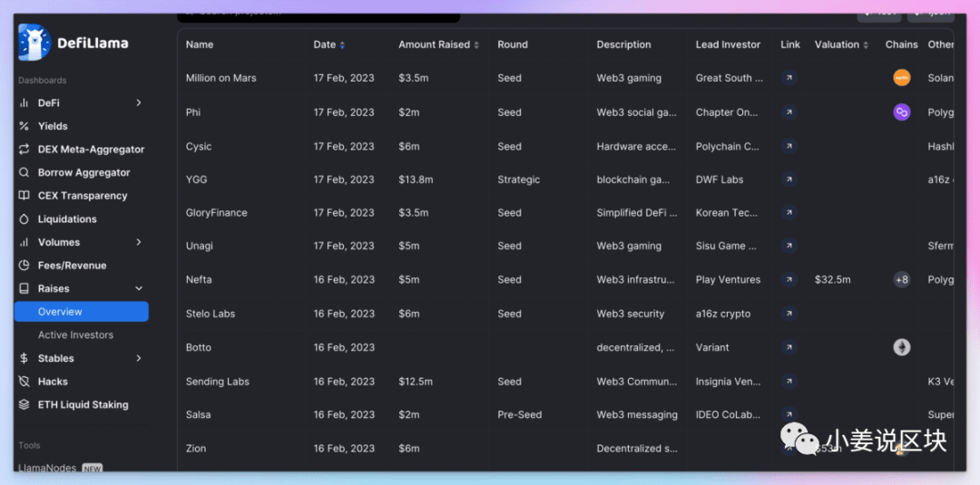Go to the Hacks page
The image size is (980, 485).
click(x=53, y=382)
